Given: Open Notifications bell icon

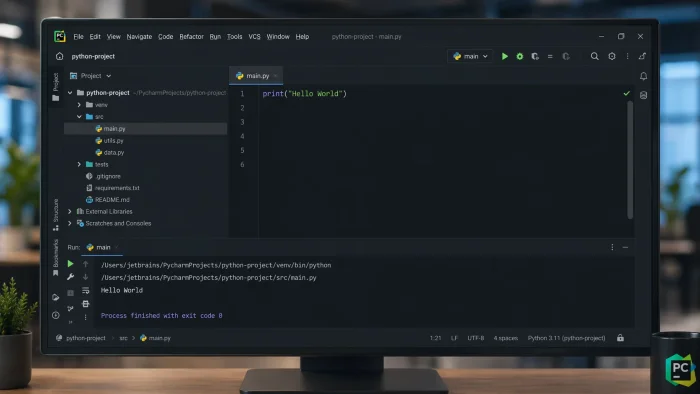Looking at the screenshot, I should (x=643, y=76).
